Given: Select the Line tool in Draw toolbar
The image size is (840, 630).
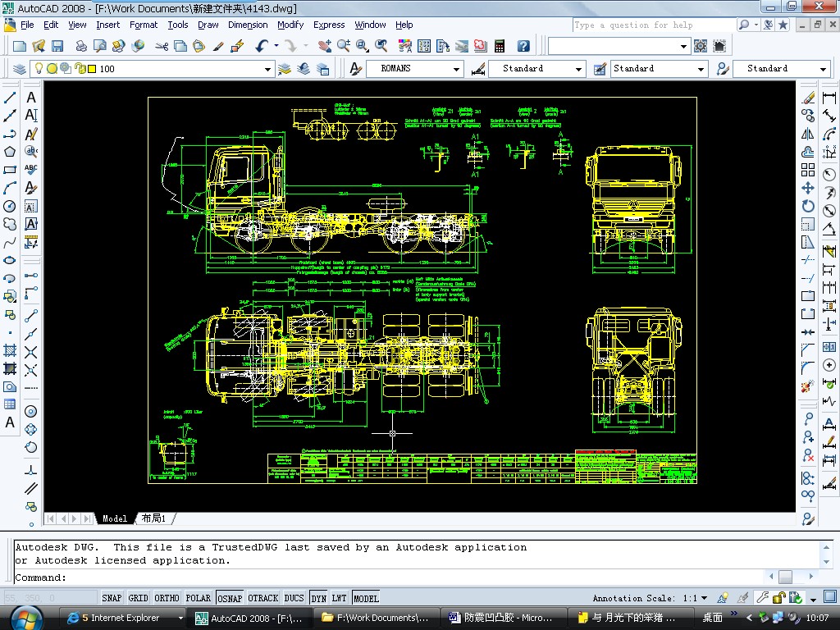Looking at the screenshot, I should (10, 98).
